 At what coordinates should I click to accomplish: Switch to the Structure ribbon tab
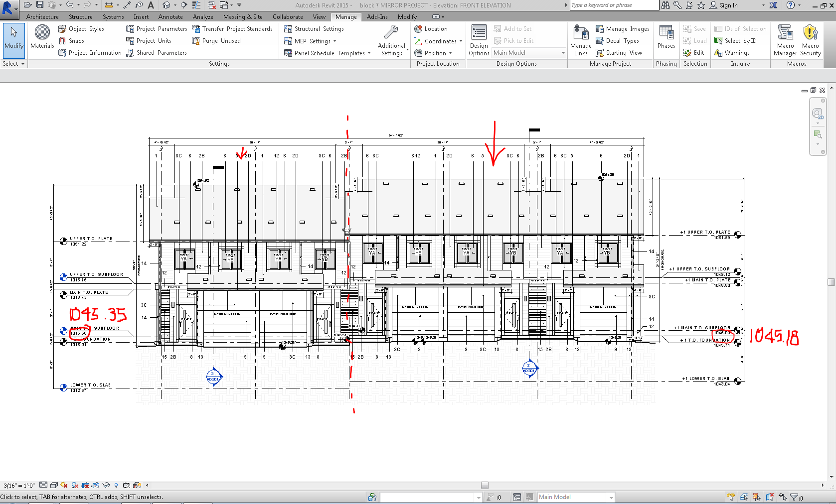[x=81, y=17]
